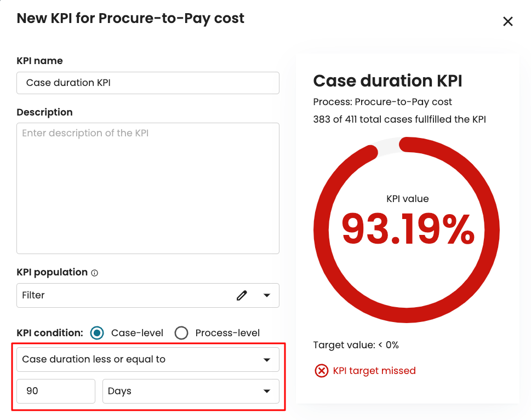531x420 pixels.
Task: Click the KPI name text field
Action: [x=148, y=83]
